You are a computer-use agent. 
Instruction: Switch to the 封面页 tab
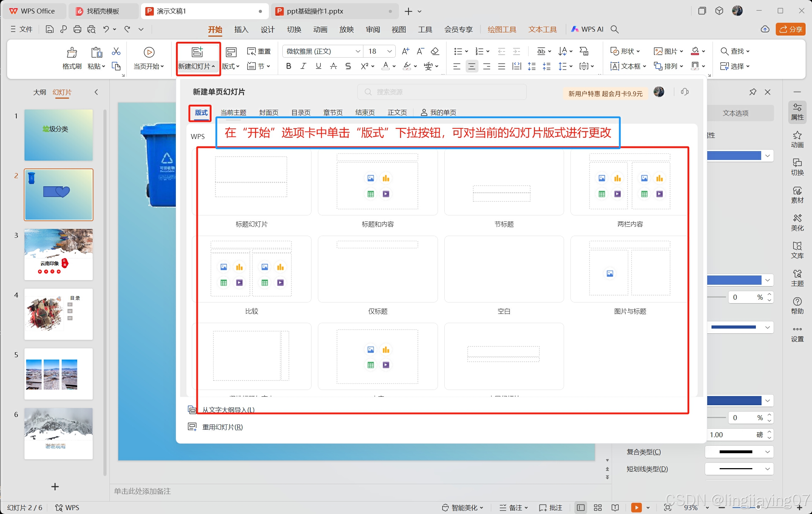[269, 112]
